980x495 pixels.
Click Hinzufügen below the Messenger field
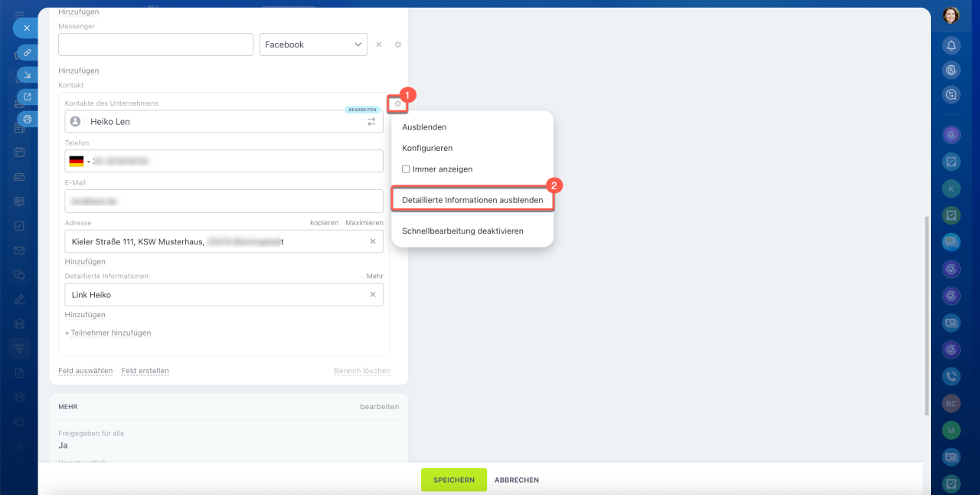pyautogui.click(x=79, y=70)
